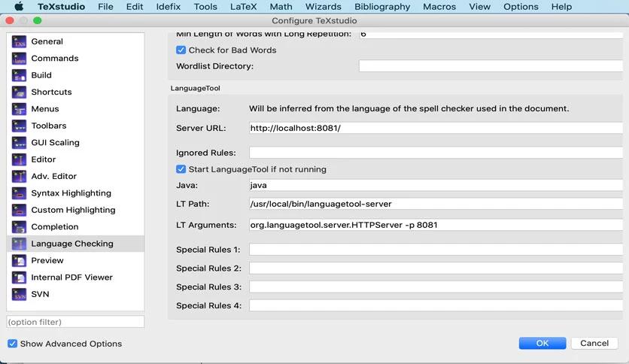Open the Options menu
This screenshot has width=629, height=364.
point(521,7)
